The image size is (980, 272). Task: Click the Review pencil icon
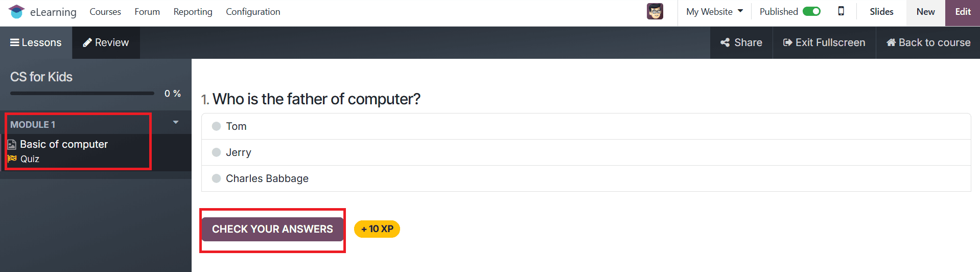(x=87, y=42)
